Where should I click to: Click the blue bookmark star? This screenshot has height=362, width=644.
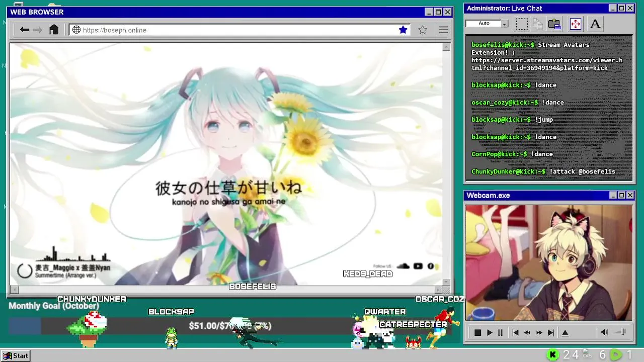tap(403, 30)
